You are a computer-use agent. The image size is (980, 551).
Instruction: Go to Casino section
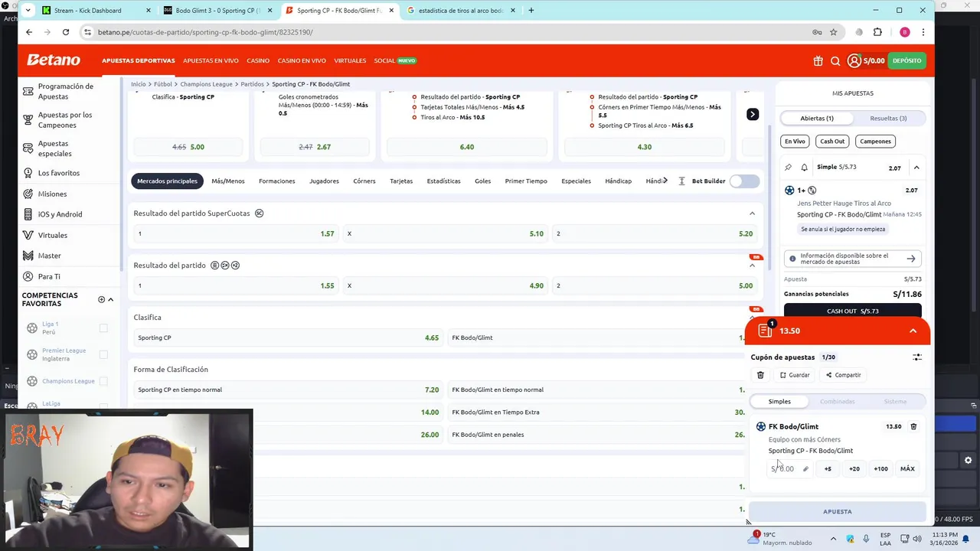coord(258,60)
